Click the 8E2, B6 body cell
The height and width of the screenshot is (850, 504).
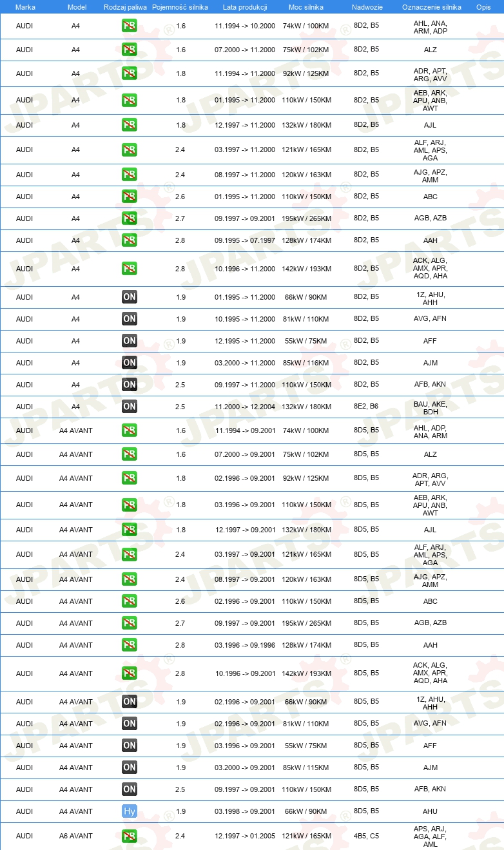366,407
